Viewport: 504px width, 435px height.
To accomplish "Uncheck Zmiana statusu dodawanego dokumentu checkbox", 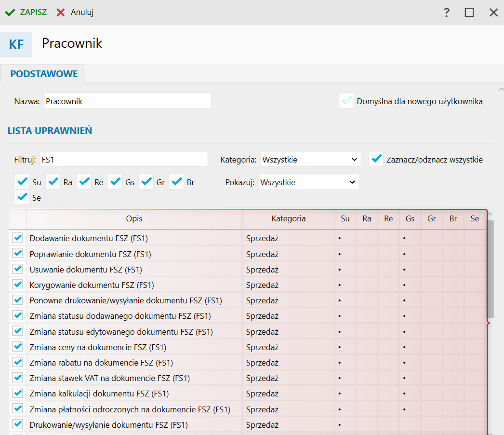I will tap(17, 315).
